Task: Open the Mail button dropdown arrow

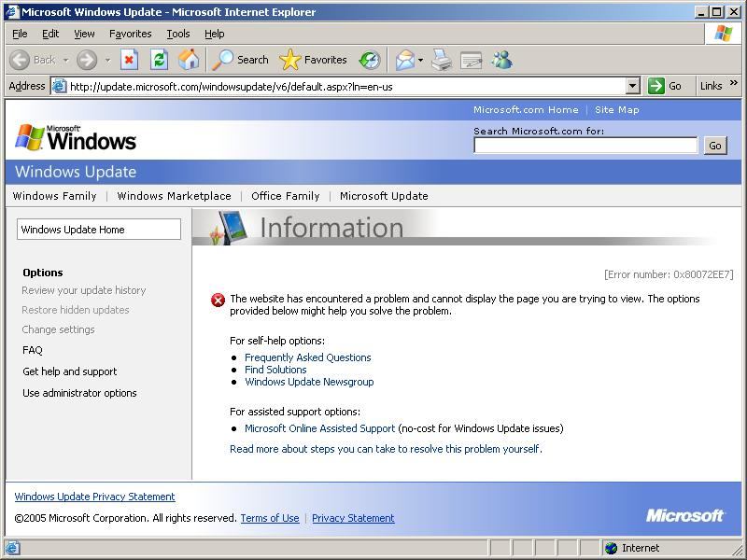Action: point(421,60)
